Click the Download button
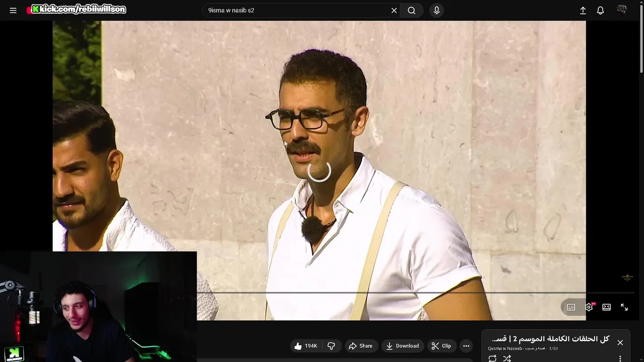 click(402, 346)
